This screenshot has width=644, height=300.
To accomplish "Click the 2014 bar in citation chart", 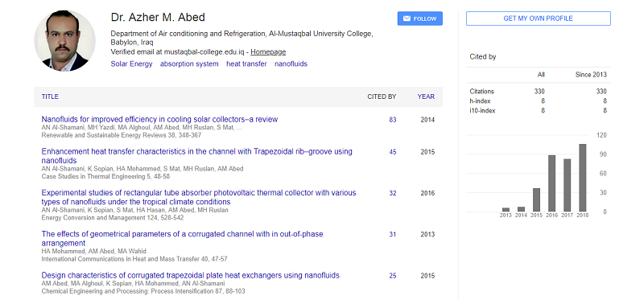I will click(x=521, y=209).
